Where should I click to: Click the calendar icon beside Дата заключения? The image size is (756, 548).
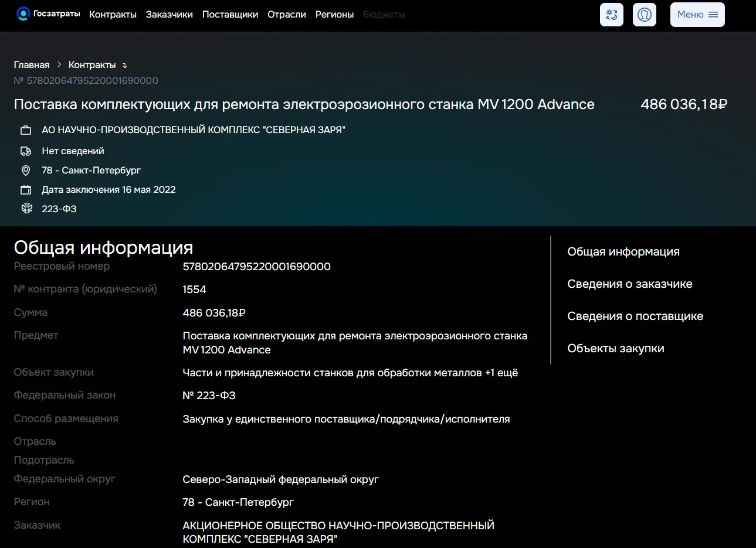click(26, 190)
